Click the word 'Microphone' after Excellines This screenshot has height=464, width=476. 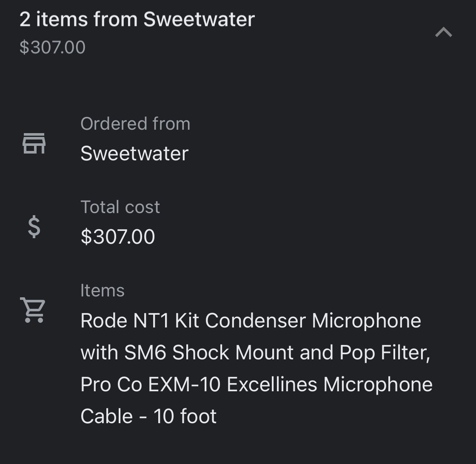coord(378,385)
